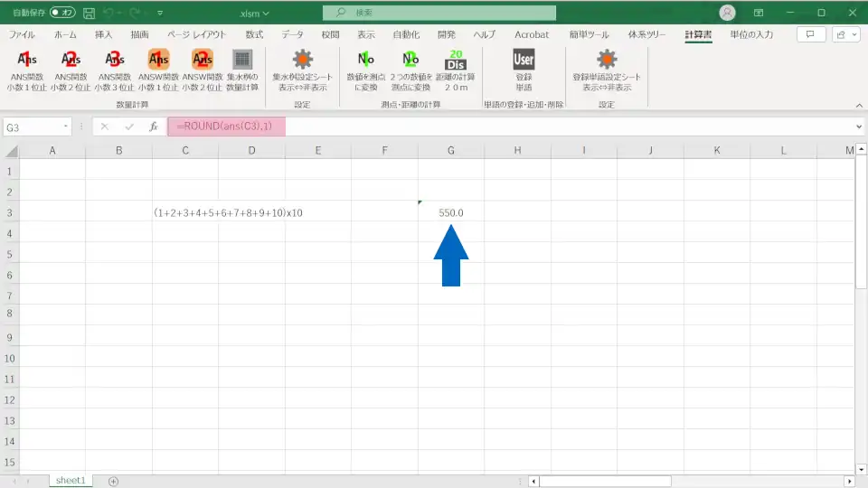The height and width of the screenshot is (488, 868).
Task: Click the Insert Function fx button
Action: (x=154, y=127)
